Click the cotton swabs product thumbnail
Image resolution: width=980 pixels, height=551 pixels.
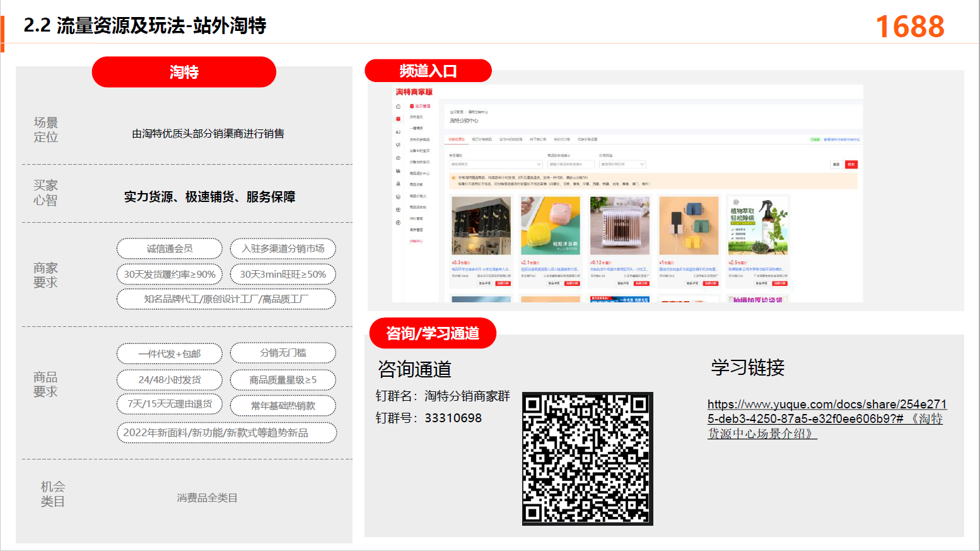619,225
